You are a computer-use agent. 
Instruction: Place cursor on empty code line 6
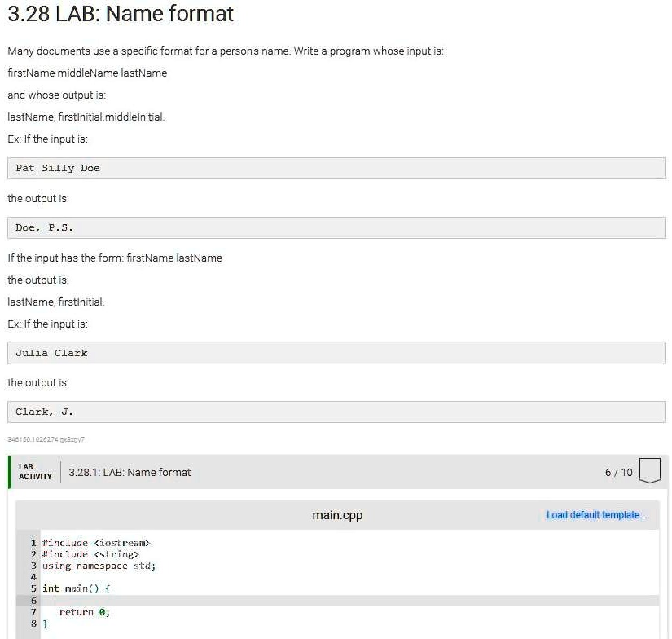[x=349, y=601]
